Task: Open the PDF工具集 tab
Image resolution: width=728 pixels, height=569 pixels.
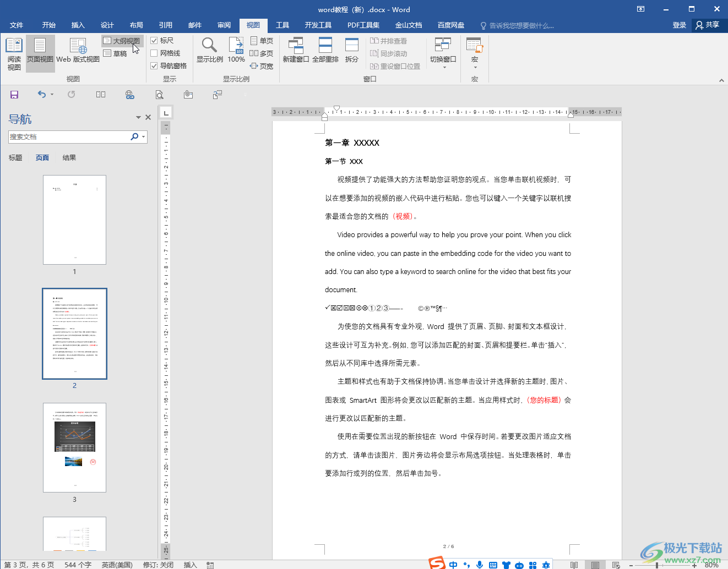Action: (363, 25)
